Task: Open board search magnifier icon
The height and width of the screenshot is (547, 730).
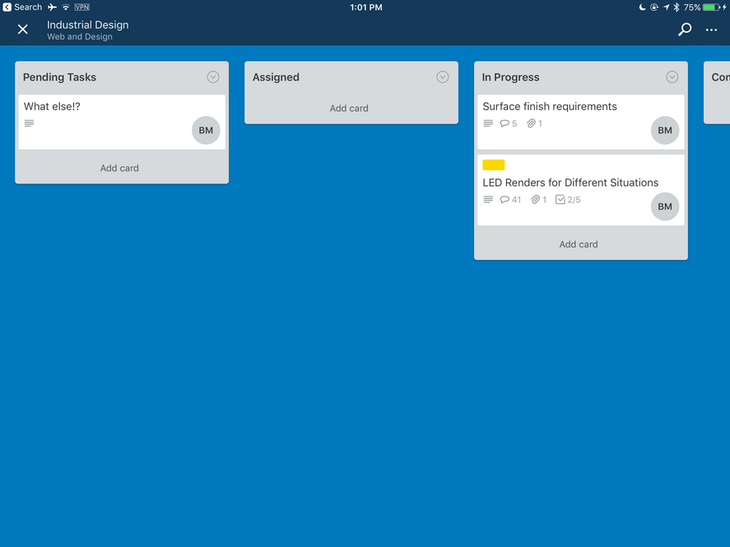Action: point(684,29)
